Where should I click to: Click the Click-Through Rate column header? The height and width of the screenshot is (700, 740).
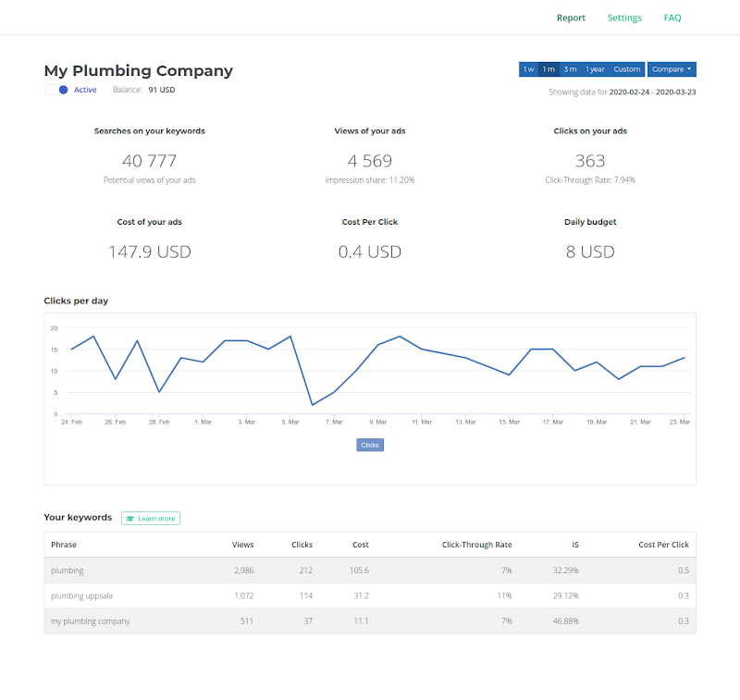(476, 545)
